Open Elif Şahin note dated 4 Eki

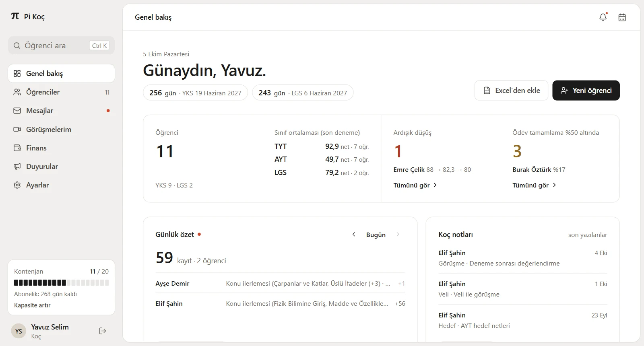523,258
